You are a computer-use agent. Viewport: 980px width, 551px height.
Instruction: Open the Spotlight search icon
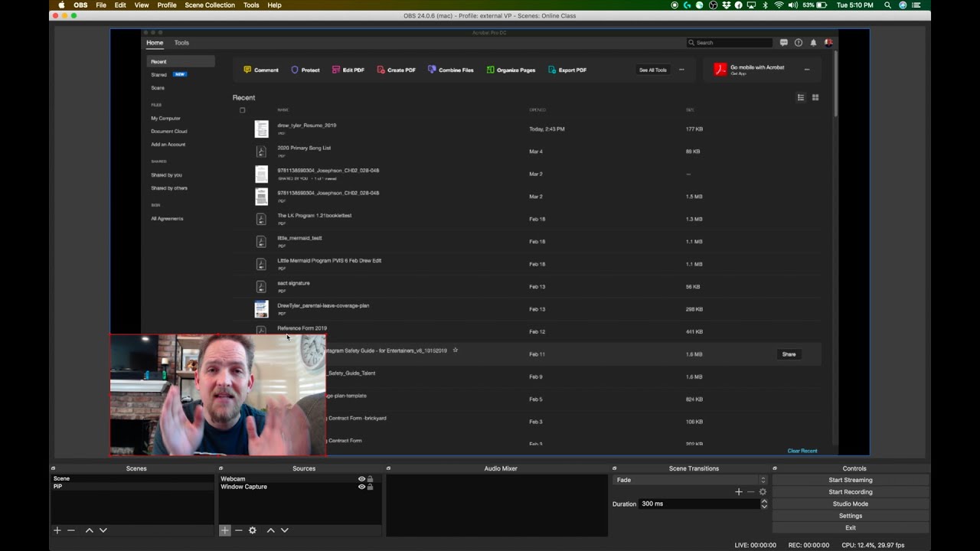coord(888,5)
